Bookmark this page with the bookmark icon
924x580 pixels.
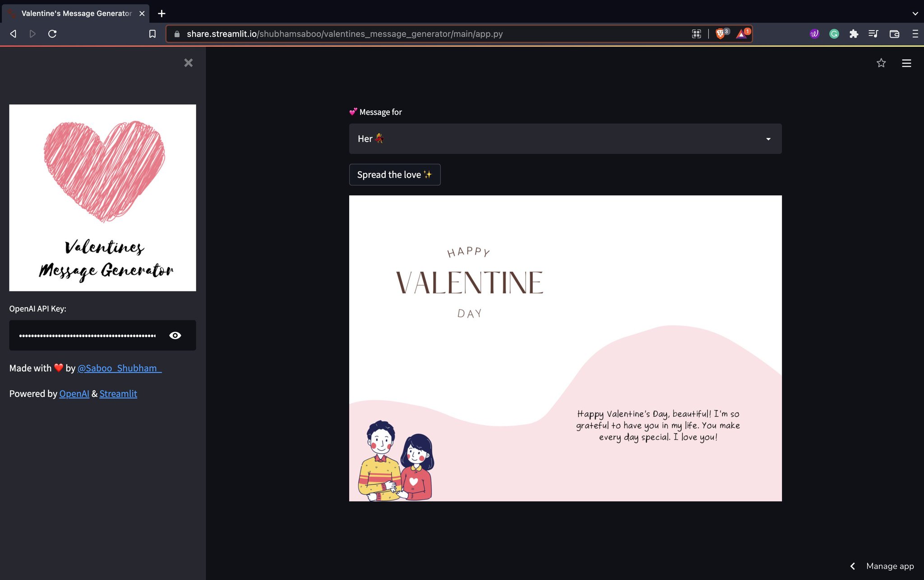click(152, 34)
